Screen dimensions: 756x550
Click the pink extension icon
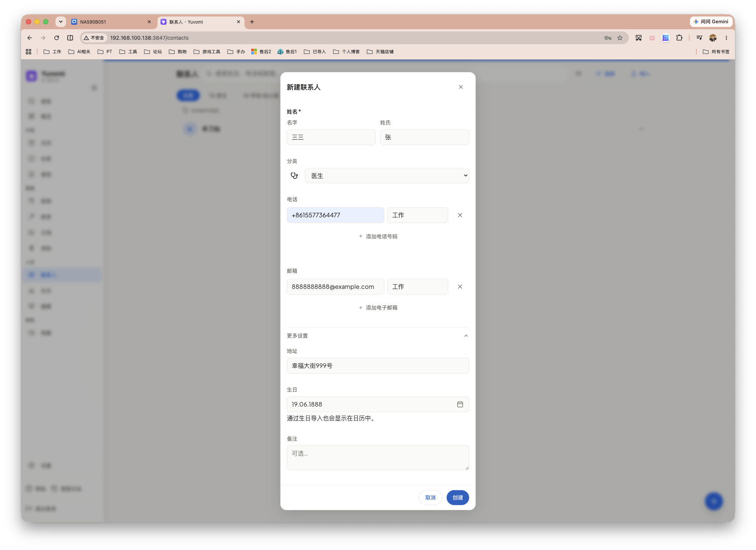(652, 38)
